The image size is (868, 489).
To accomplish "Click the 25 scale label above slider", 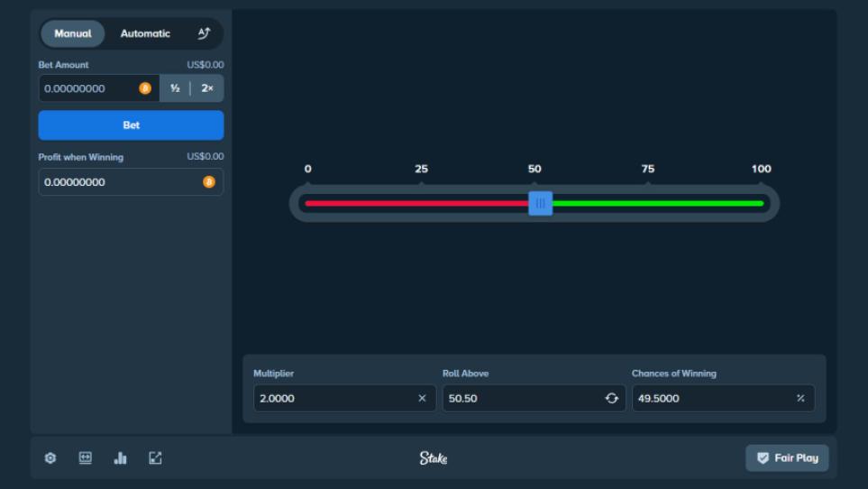I will pyautogui.click(x=421, y=169).
